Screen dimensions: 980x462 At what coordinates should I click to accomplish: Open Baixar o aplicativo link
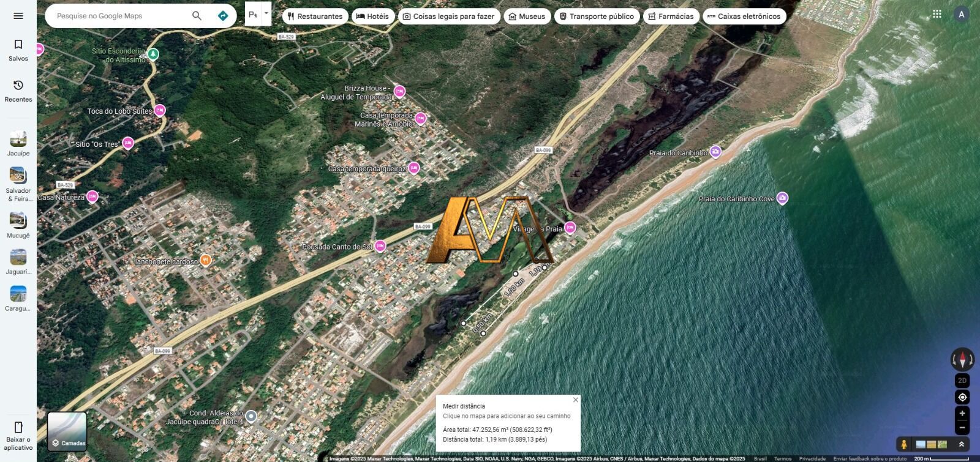click(x=18, y=435)
